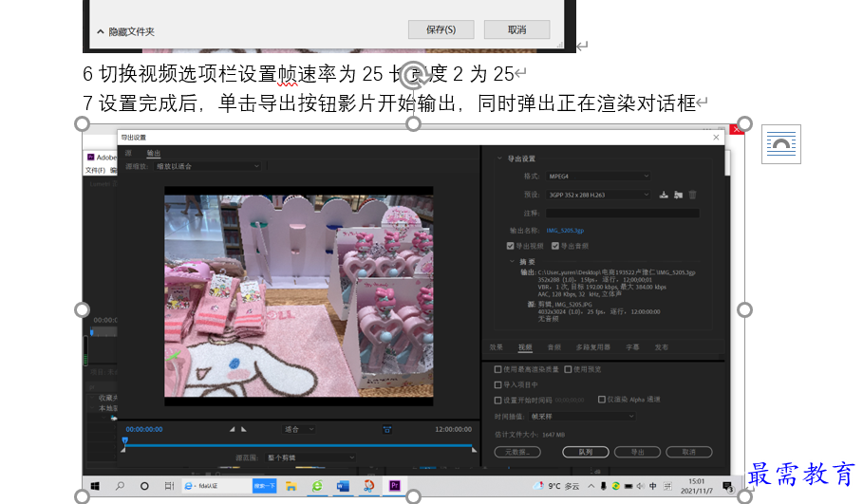Enable Import Into Project (导入项目中) checkbox
The image size is (863, 504).
tap(498, 384)
